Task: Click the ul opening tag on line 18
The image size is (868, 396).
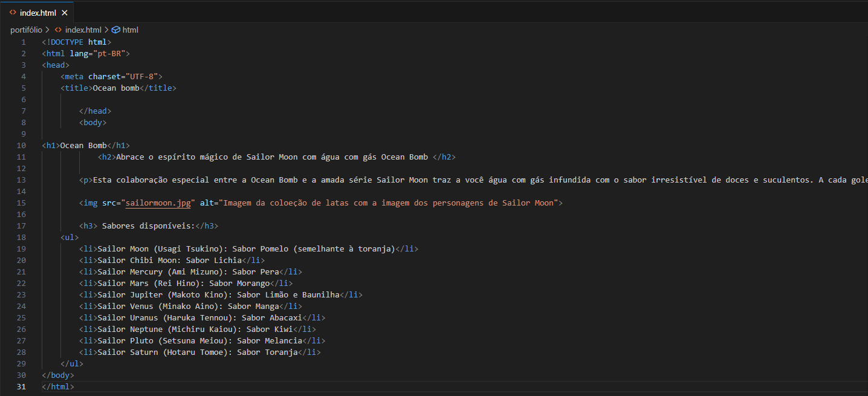Action: [x=70, y=237]
